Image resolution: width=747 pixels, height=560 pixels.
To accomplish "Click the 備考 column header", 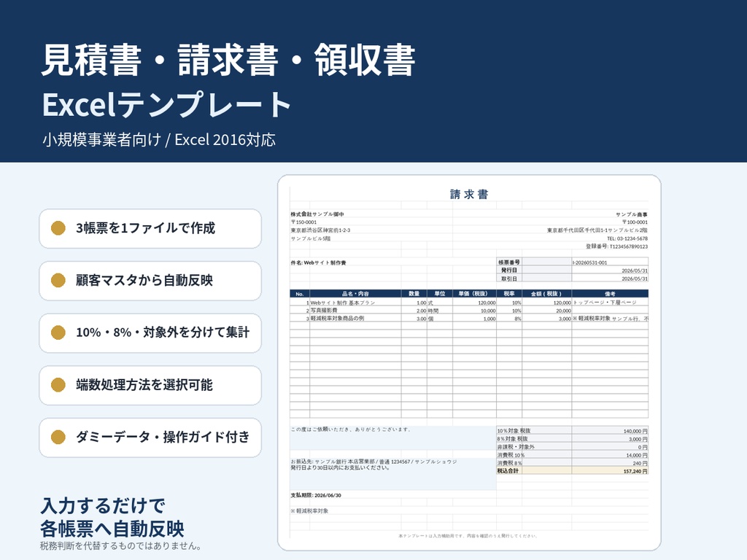I will pos(610,294).
